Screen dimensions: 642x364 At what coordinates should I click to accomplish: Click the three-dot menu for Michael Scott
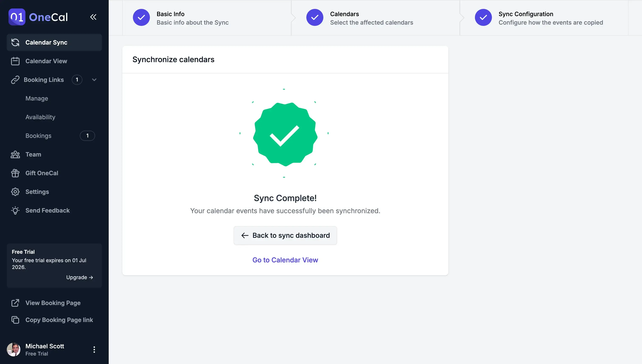click(x=94, y=349)
